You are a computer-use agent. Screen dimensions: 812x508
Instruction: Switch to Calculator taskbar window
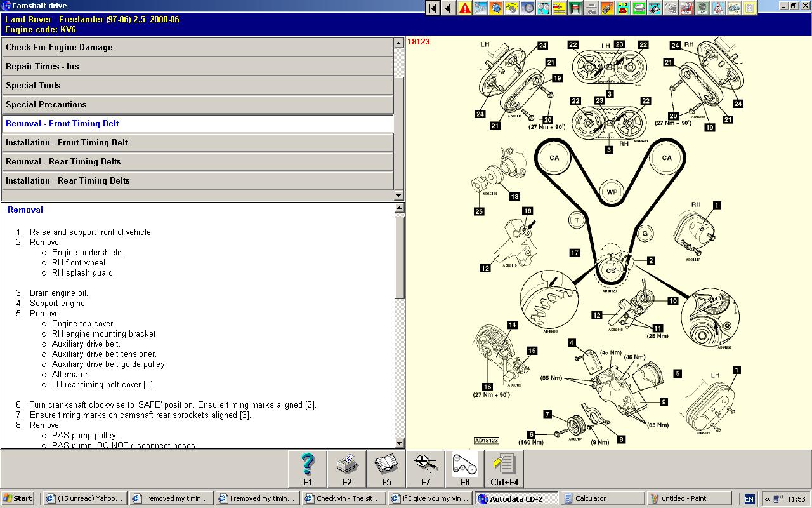pyautogui.click(x=603, y=498)
